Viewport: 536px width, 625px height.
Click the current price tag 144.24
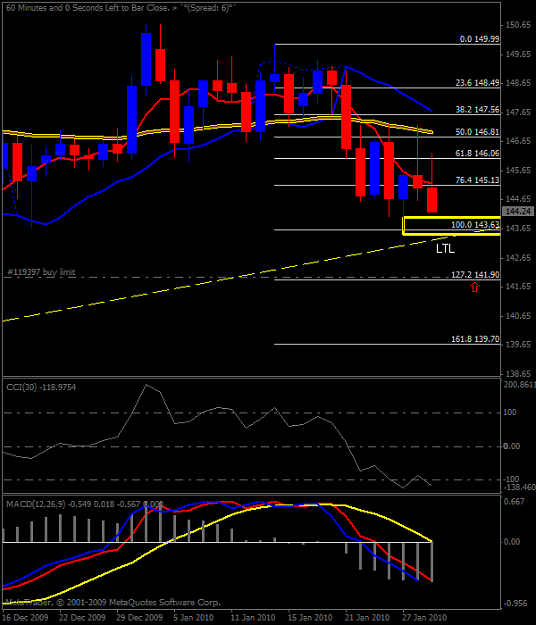(518, 211)
